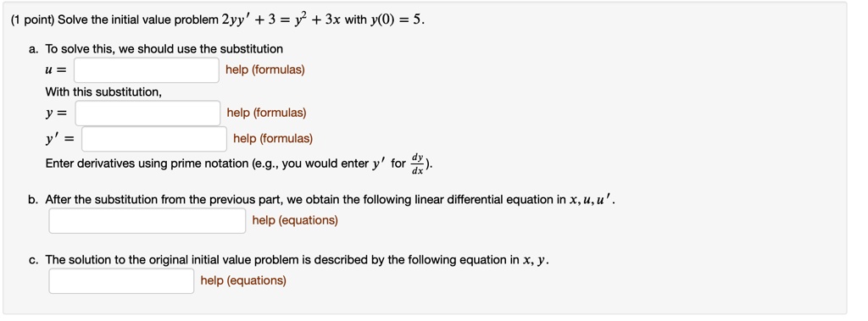Click the part c sentence about the solution
This screenshot has height=321, width=868.
(x=297, y=260)
